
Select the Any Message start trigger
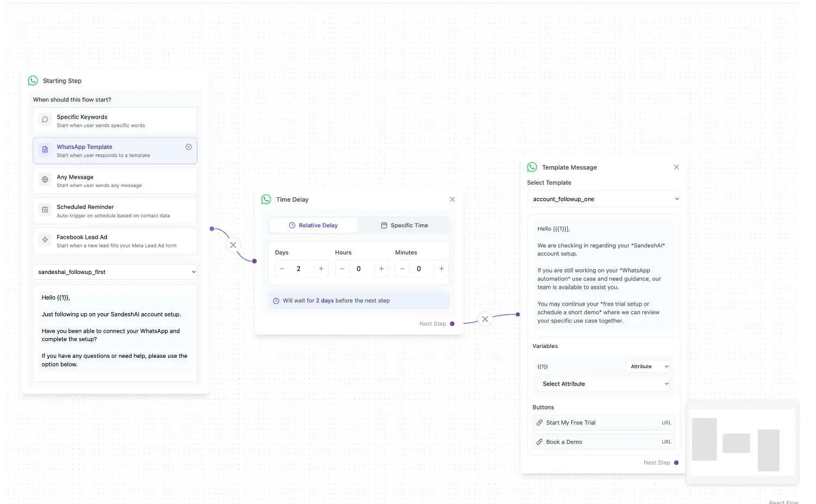tap(115, 181)
